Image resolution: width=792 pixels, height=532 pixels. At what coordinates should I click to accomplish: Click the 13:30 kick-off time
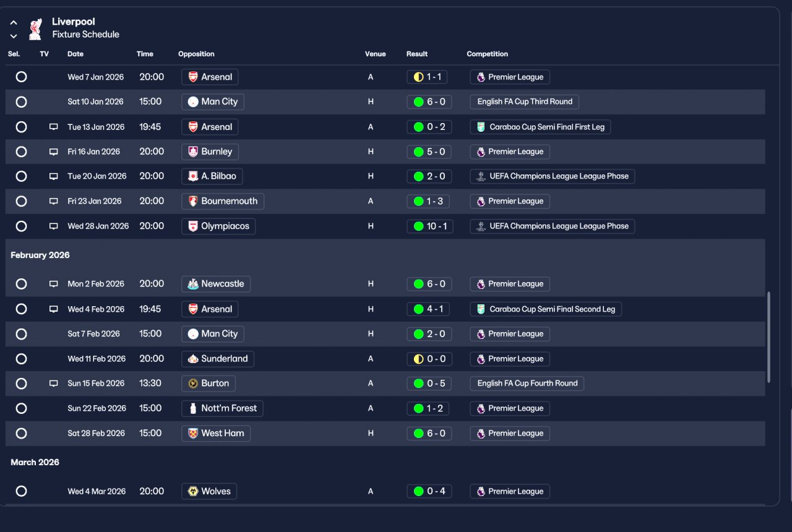pyautogui.click(x=150, y=384)
